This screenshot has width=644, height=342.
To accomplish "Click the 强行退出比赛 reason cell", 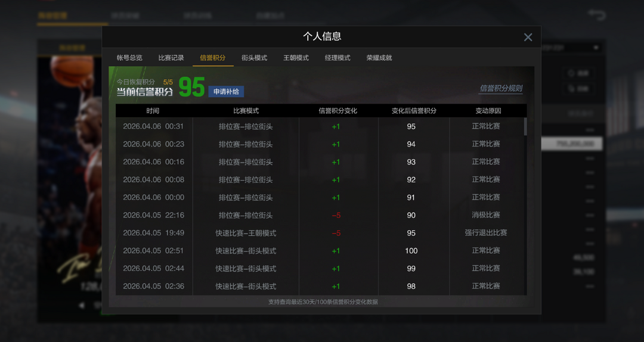I will tap(486, 233).
